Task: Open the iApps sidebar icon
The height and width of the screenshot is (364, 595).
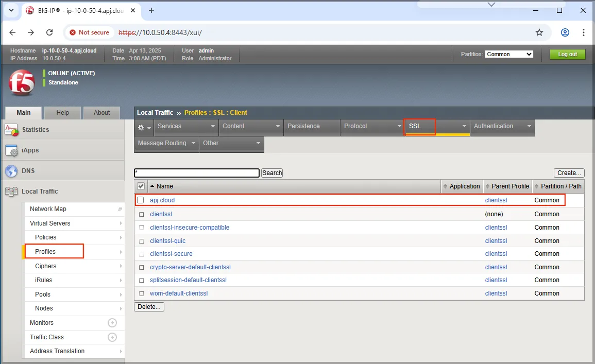Action: pyautogui.click(x=11, y=150)
